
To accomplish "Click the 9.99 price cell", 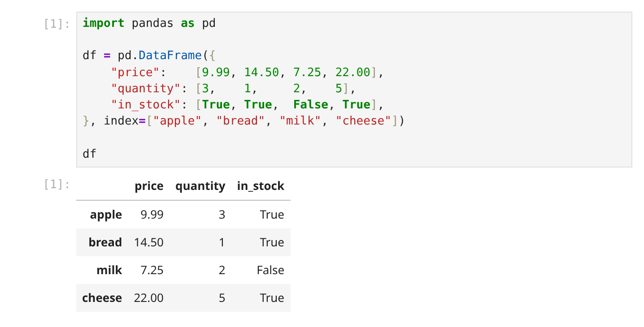I will (x=152, y=215).
